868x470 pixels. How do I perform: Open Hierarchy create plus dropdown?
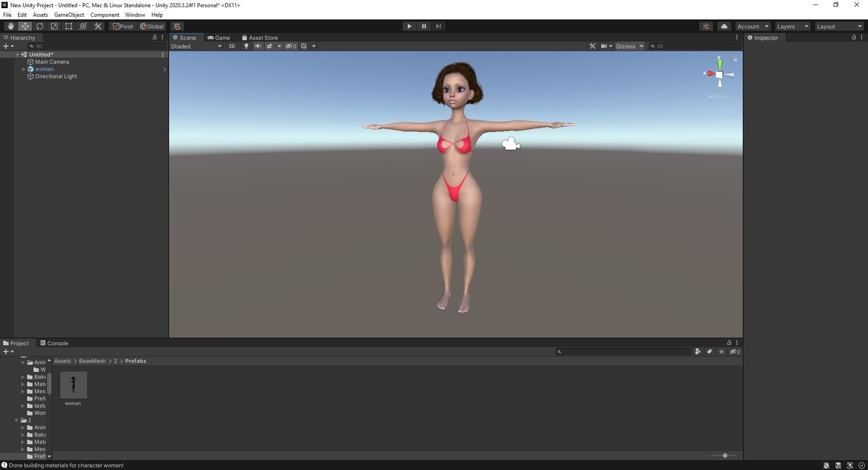pos(8,46)
